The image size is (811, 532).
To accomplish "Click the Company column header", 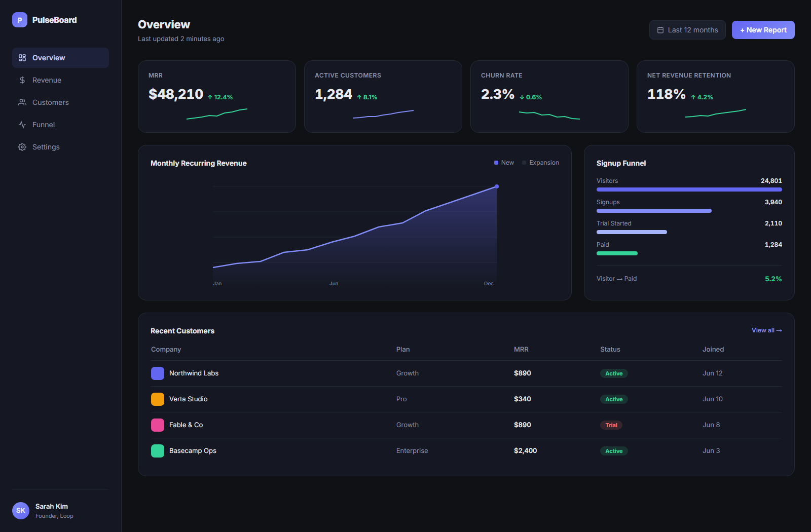I will click(x=166, y=350).
